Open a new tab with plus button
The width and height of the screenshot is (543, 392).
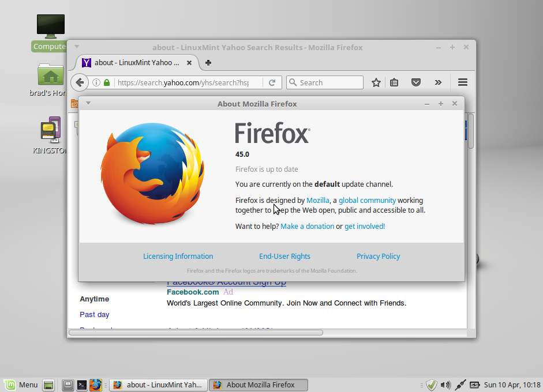coord(208,63)
